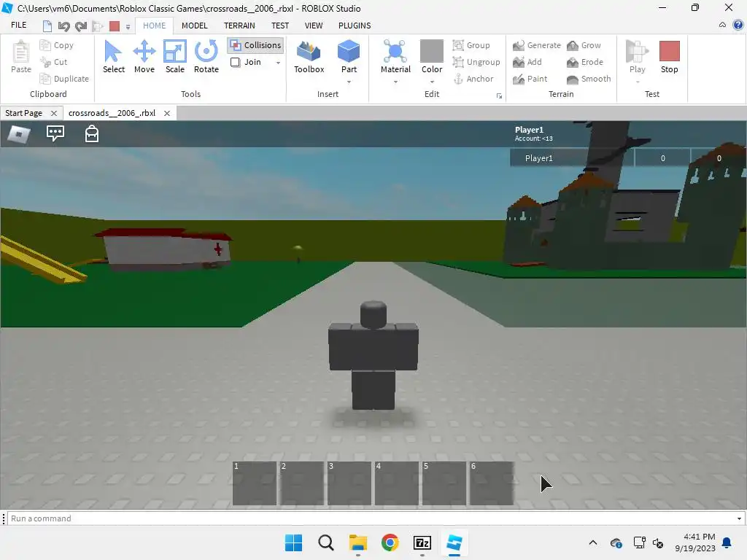Click the Paste clipboard icon

pos(21,57)
